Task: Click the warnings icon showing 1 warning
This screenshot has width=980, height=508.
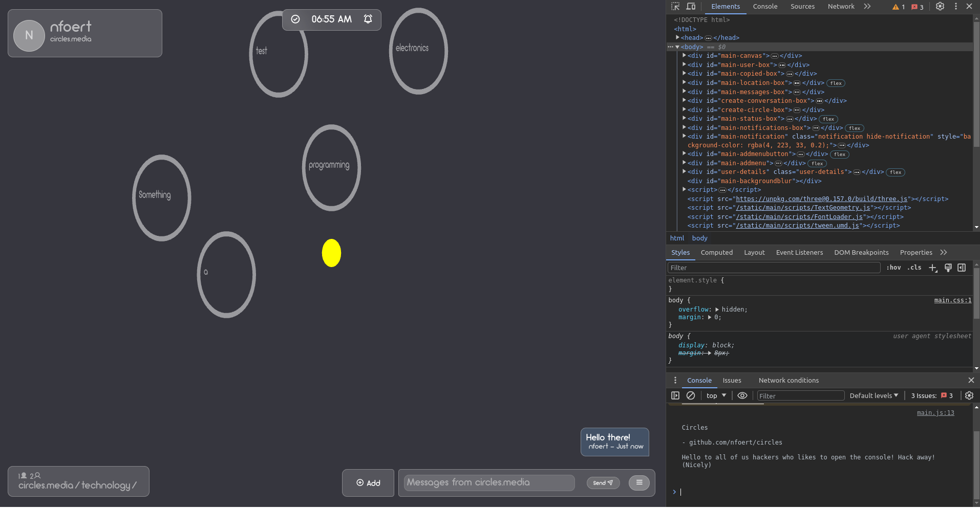Action: tap(897, 7)
